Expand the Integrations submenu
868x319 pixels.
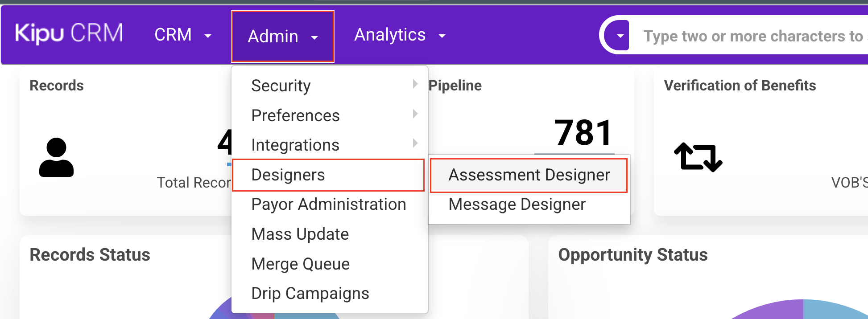[x=329, y=145]
